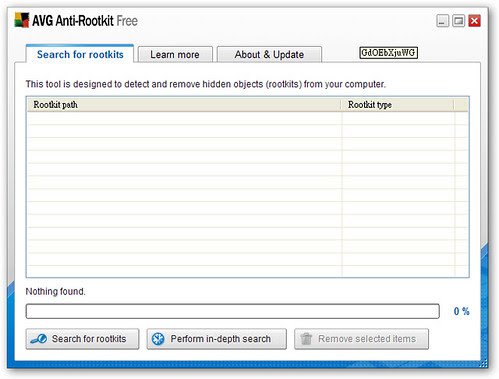This screenshot has width=499, height=379.
Task: Click the AVG logo icon in title bar
Action: [22, 20]
